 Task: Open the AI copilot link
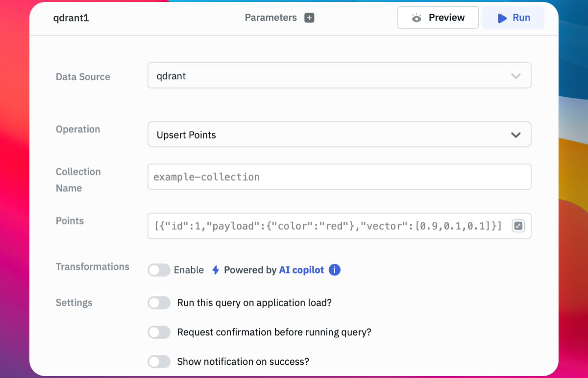[x=301, y=270]
